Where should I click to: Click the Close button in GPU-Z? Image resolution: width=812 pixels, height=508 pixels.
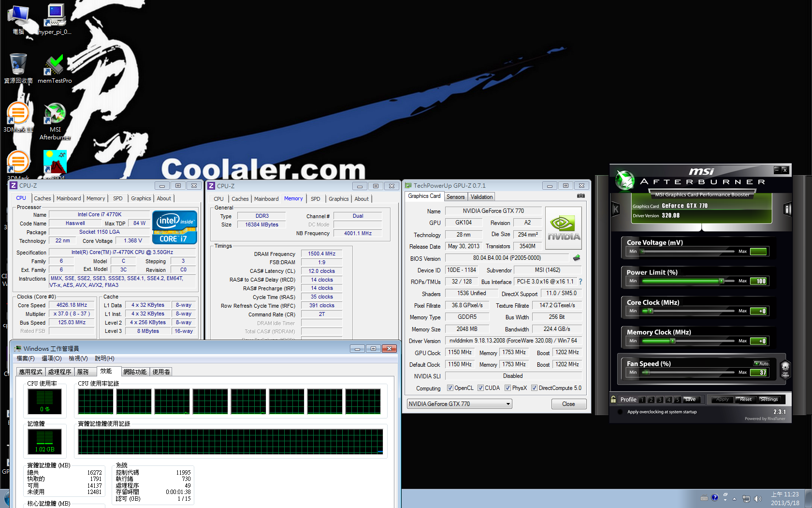click(x=569, y=404)
